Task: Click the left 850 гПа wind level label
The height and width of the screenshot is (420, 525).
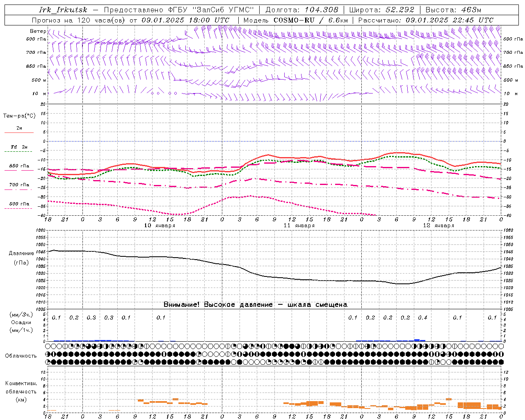Action: [x=36, y=66]
